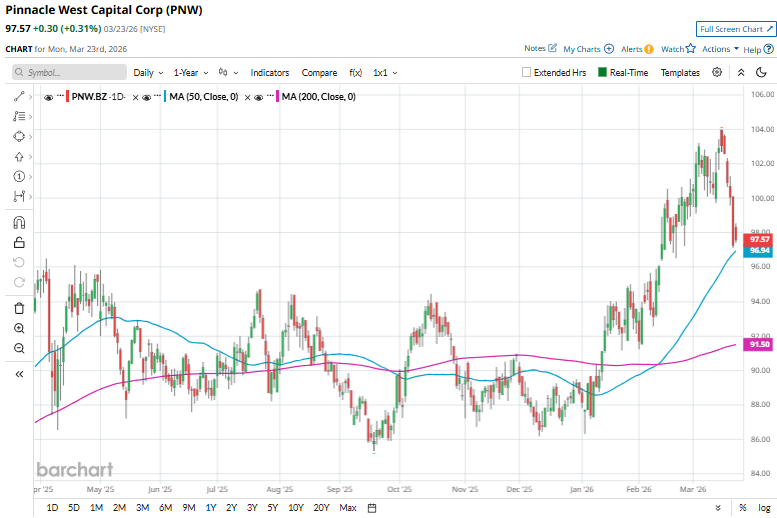Open the calendar date range picker
Image resolution: width=777 pixels, height=518 pixels.
pos(372,508)
